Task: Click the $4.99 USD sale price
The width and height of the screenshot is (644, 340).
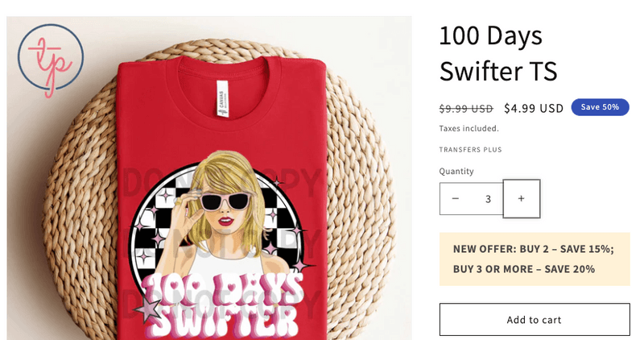Action: tap(534, 109)
